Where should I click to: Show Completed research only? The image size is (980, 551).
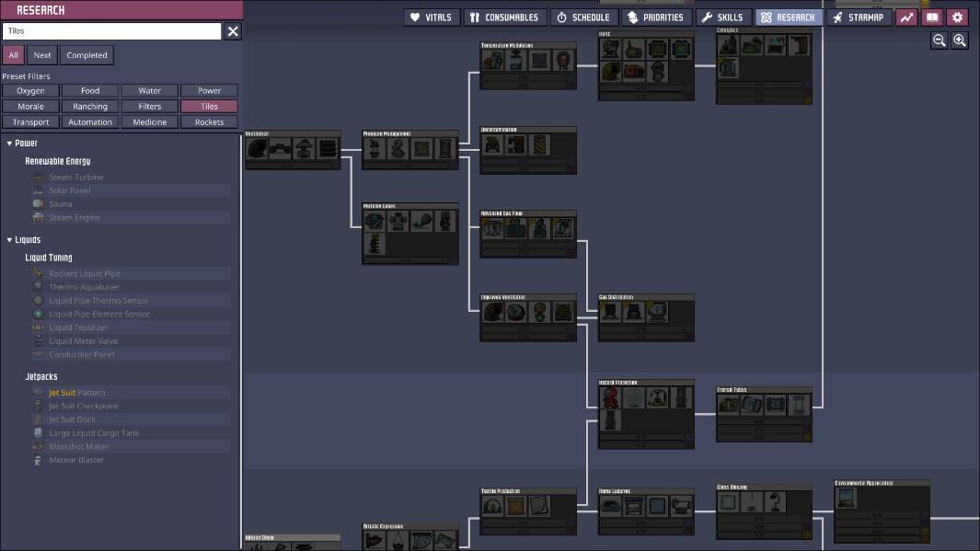click(86, 55)
